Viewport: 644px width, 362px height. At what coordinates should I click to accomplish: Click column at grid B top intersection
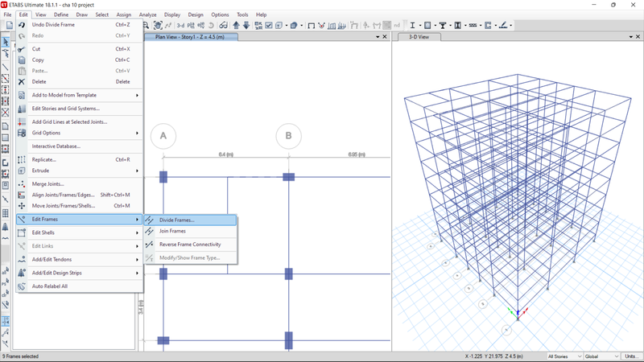point(289,177)
